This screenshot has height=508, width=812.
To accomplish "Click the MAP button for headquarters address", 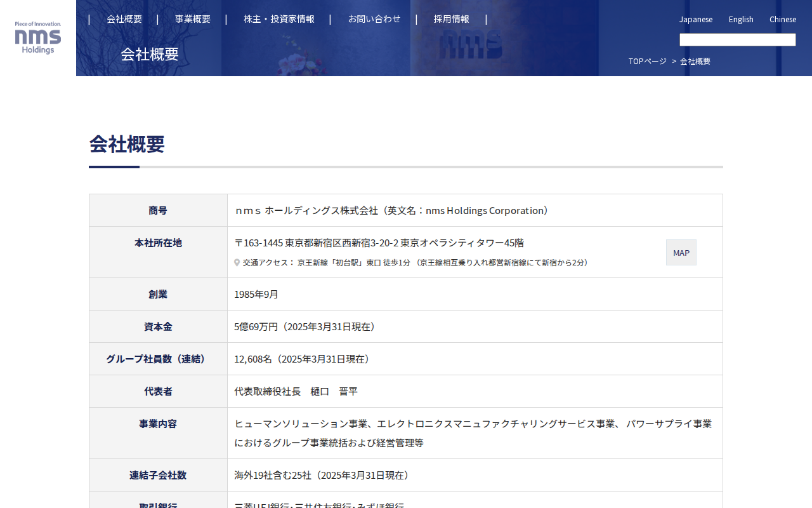I will pyautogui.click(x=681, y=253).
